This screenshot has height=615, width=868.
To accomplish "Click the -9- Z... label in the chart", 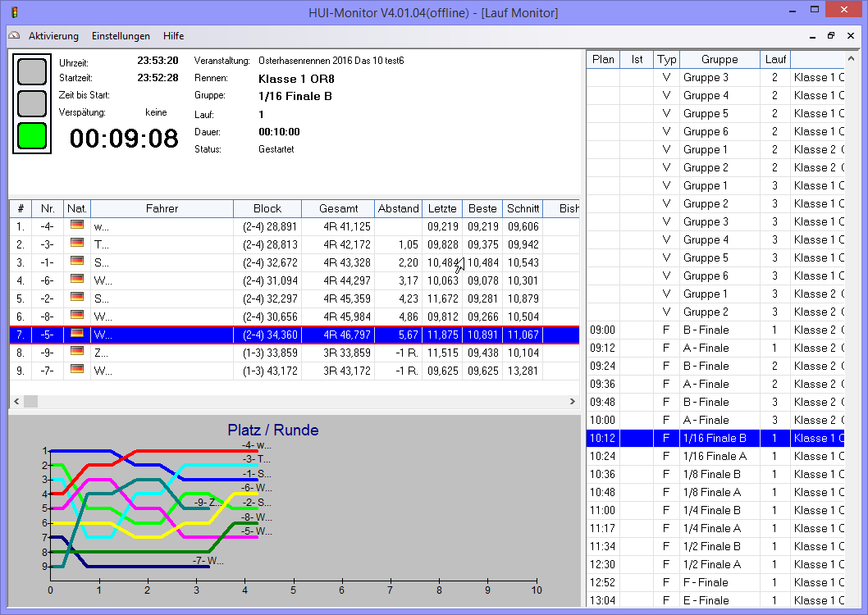I will click(208, 502).
